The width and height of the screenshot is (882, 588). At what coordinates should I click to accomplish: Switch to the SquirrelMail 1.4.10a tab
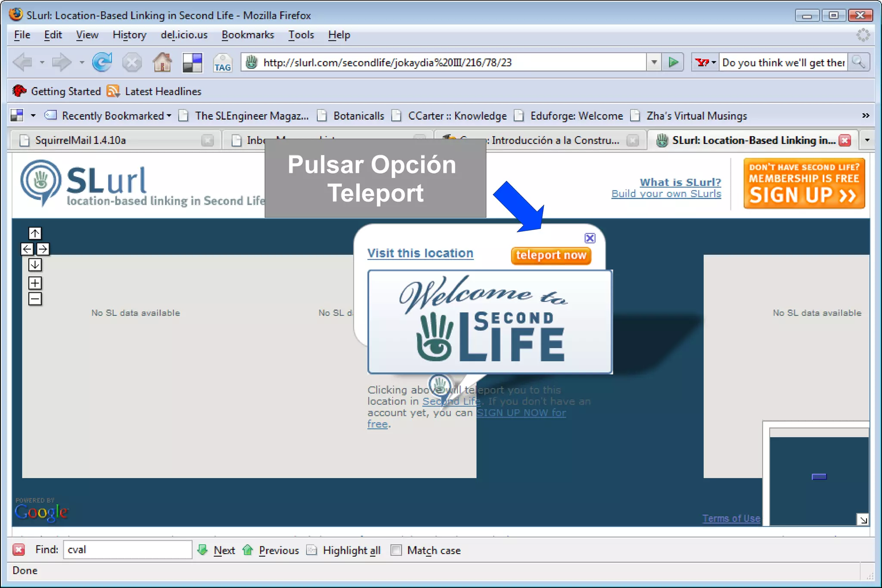coord(81,140)
